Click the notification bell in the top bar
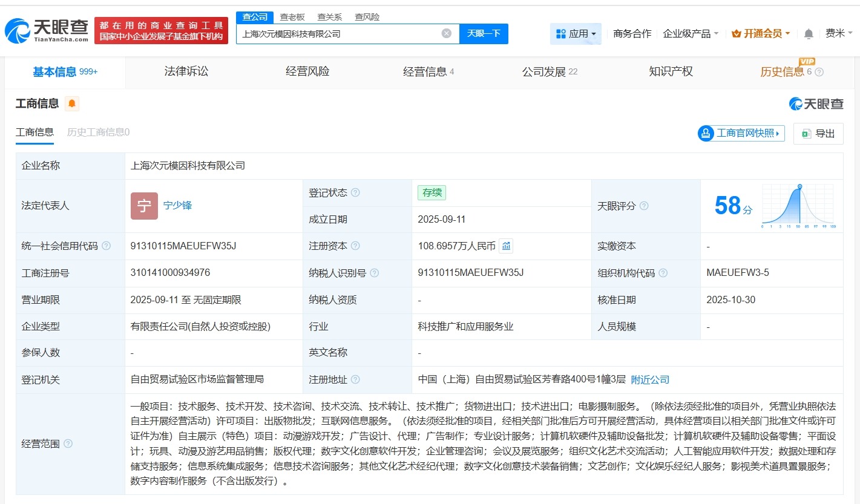This screenshot has width=860, height=504. pos(808,34)
